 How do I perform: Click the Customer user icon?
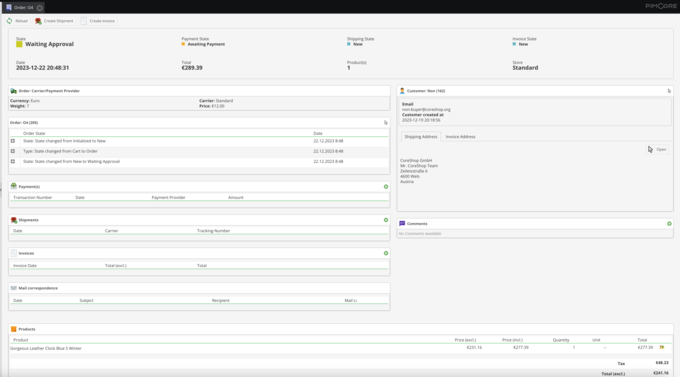[402, 91]
